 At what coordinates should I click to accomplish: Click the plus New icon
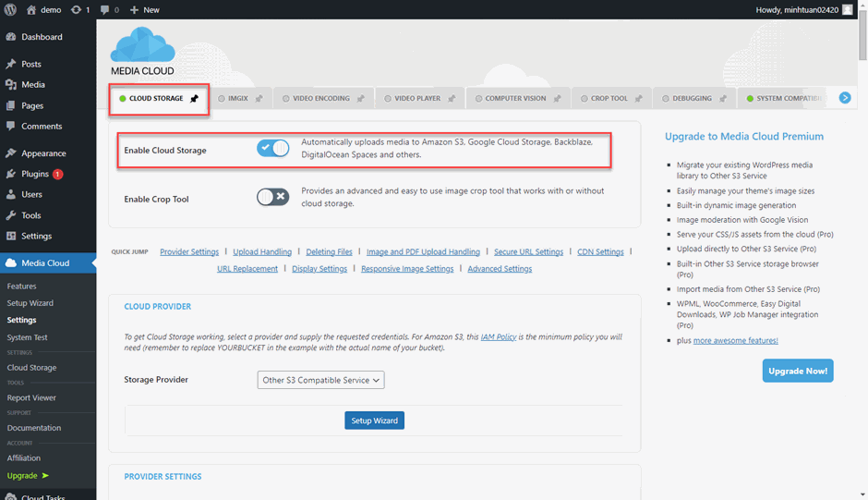(x=134, y=9)
